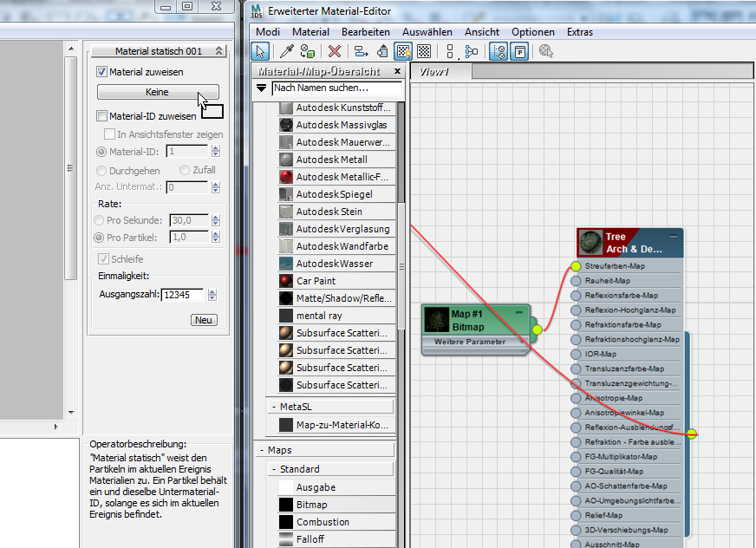Select Falloff map entry
Viewport: 756px width, 548px height.
[337, 540]
